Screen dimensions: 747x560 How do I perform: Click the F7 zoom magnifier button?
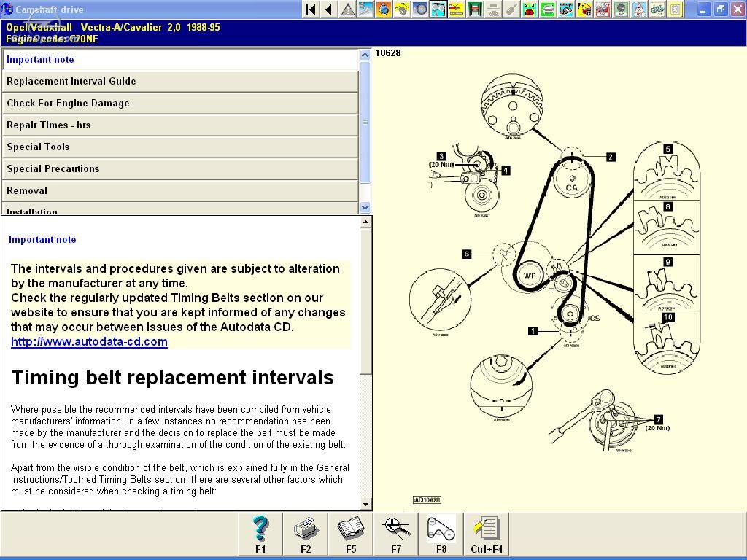396,534
